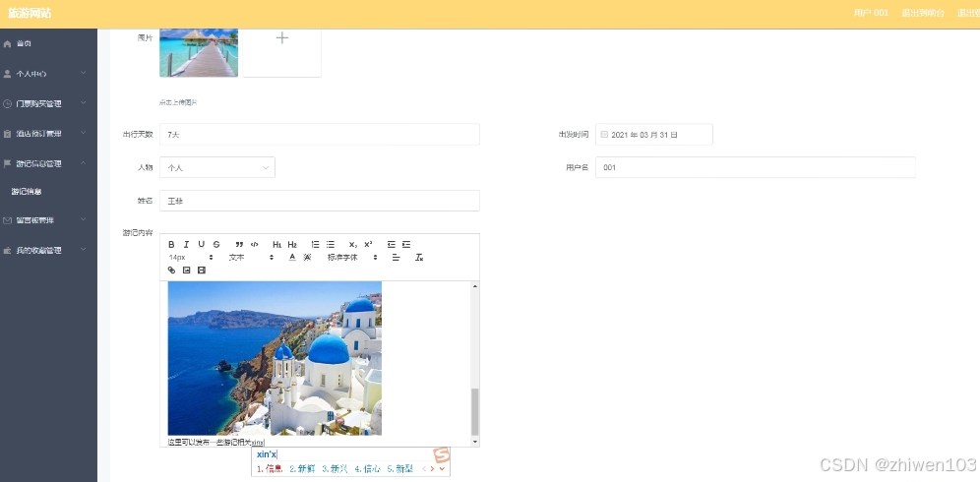
Task: Click the 旅游网站 site title
Action: coord(30,13)
